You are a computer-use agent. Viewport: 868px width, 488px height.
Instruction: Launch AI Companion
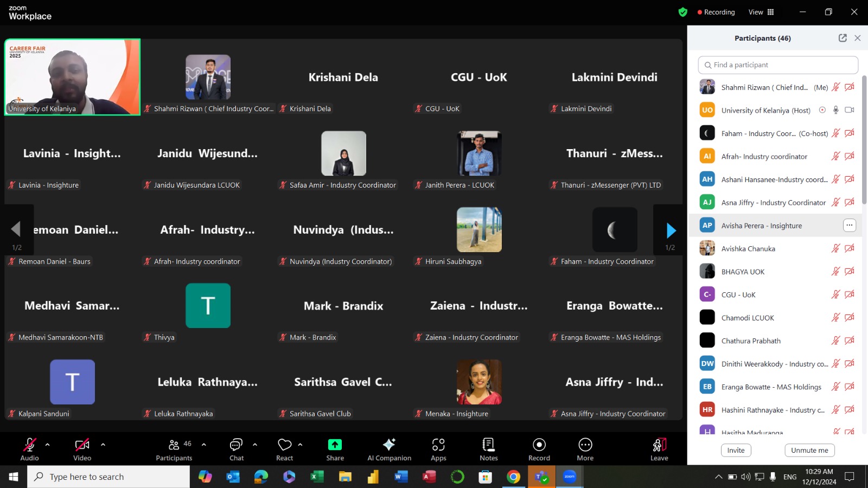coord(389,450)
